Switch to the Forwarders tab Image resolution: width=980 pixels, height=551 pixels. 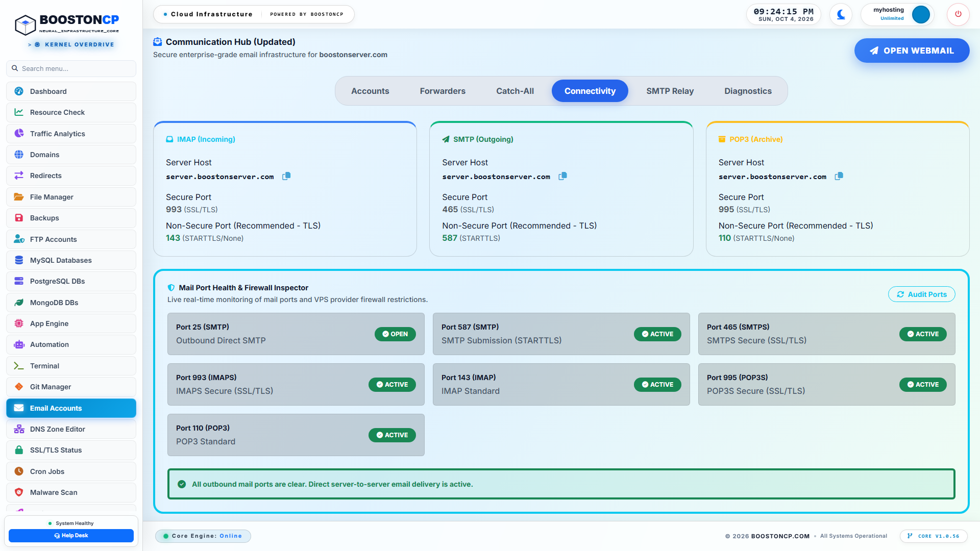click(x=443, y=91)
